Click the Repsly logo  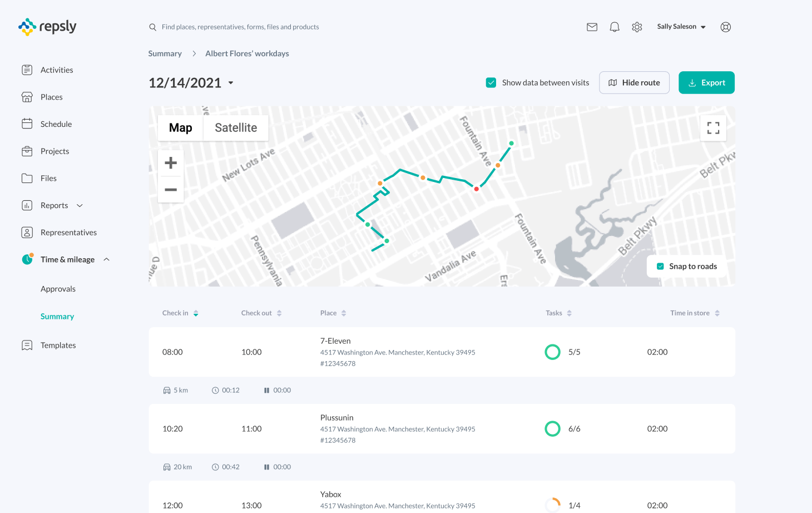(47, 27)
